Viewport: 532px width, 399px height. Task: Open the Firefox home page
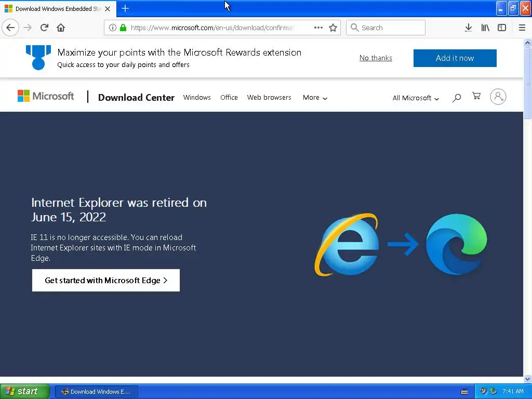[61, 28]
